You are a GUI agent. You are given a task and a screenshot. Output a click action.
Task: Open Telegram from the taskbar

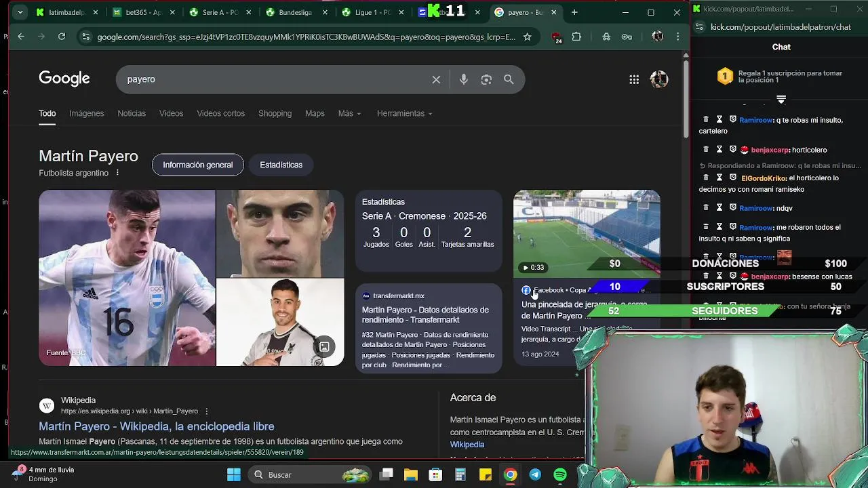[535, 474]
